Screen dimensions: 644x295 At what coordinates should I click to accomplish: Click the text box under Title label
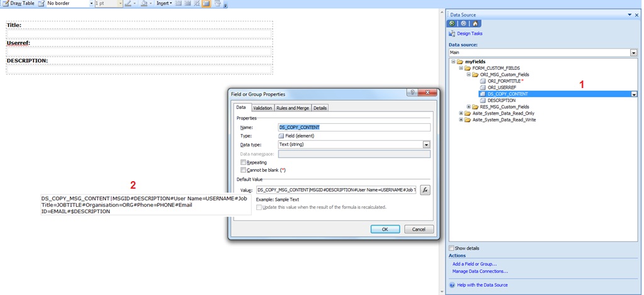tap(139, 33)
